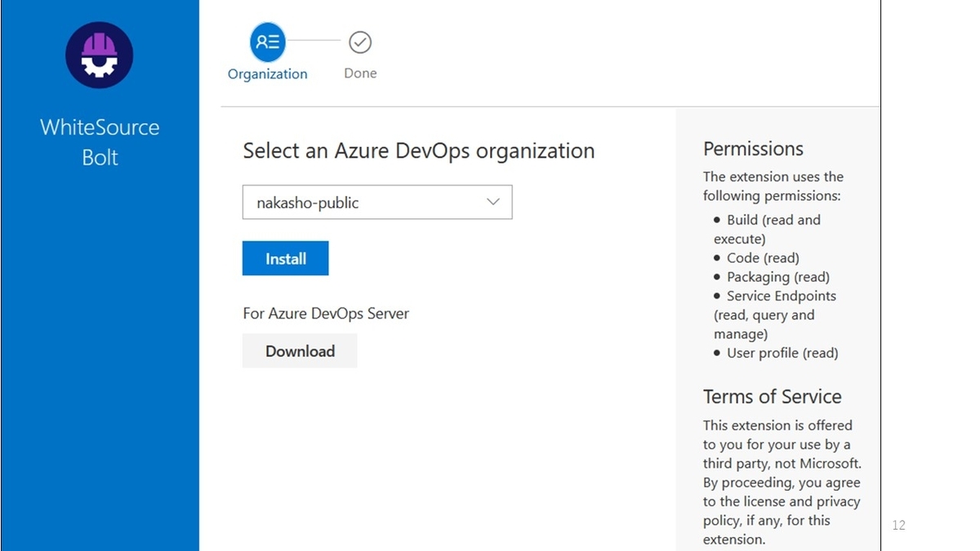The width and height of the screenshot is (980, 551).
Task: Open the nakasho-public organization selector
Action: (376, 202)
